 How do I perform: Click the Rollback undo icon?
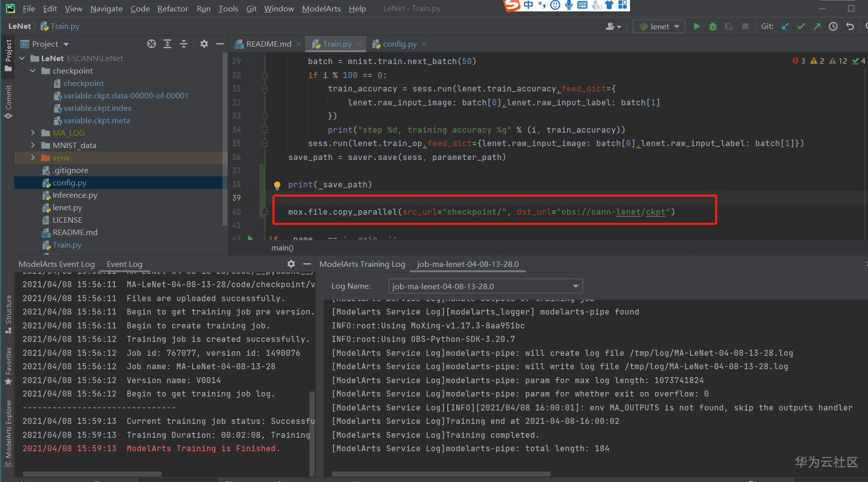tap(850, 26)
